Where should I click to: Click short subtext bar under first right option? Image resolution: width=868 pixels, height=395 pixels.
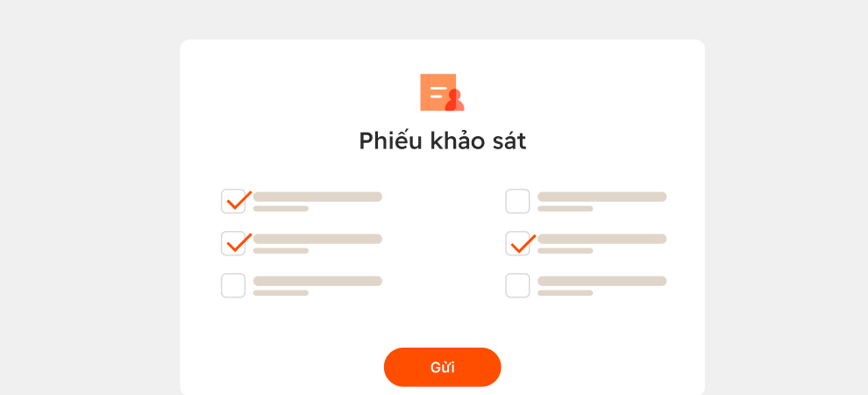(565, 209)
